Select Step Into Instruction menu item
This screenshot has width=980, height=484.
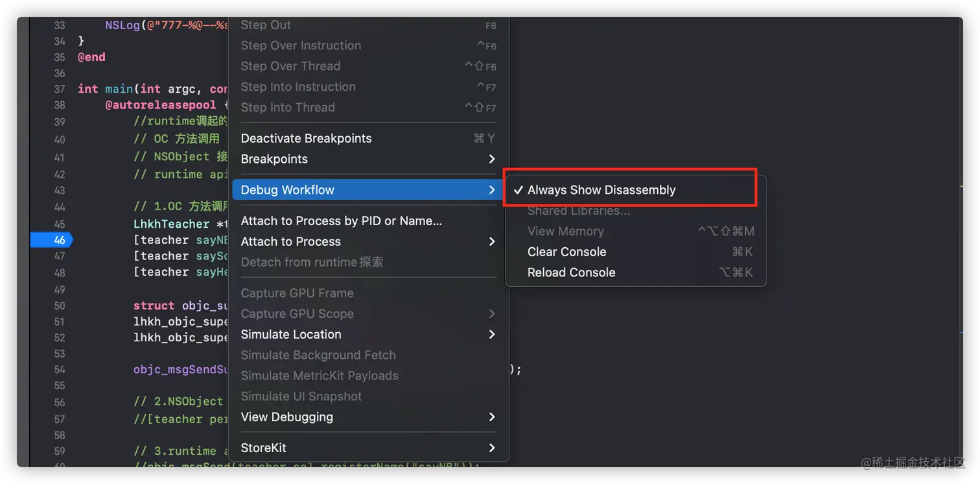point(368,87)
